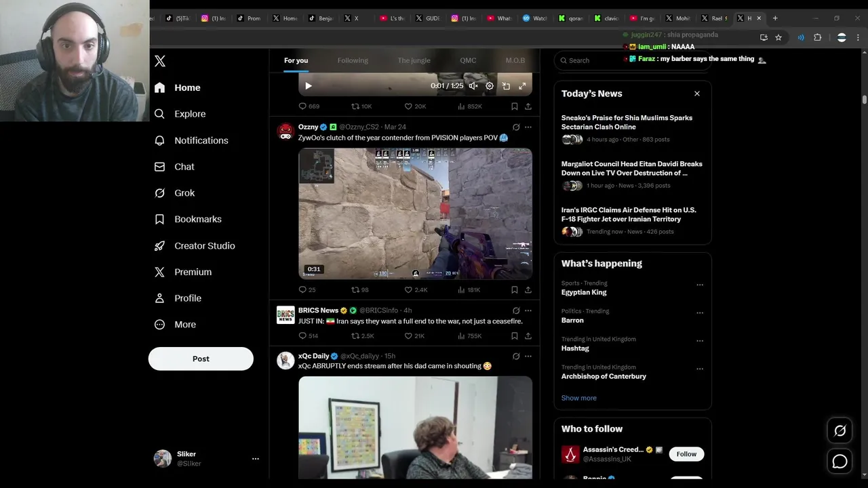Open more options on BRICS News post
Image resolution: width=868 pixels, height=488 pixels.
coord(528,310)
